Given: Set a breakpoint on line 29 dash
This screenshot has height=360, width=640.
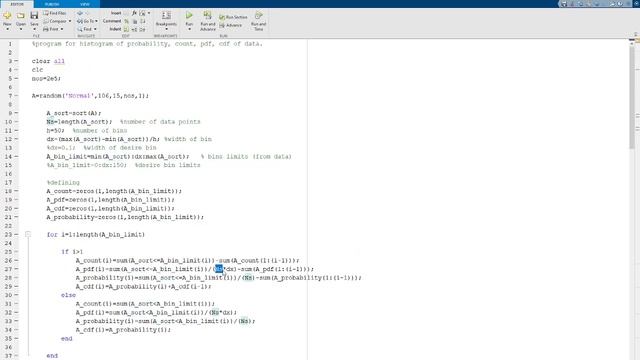Looking at the screenshot, I should coord(16,287).
